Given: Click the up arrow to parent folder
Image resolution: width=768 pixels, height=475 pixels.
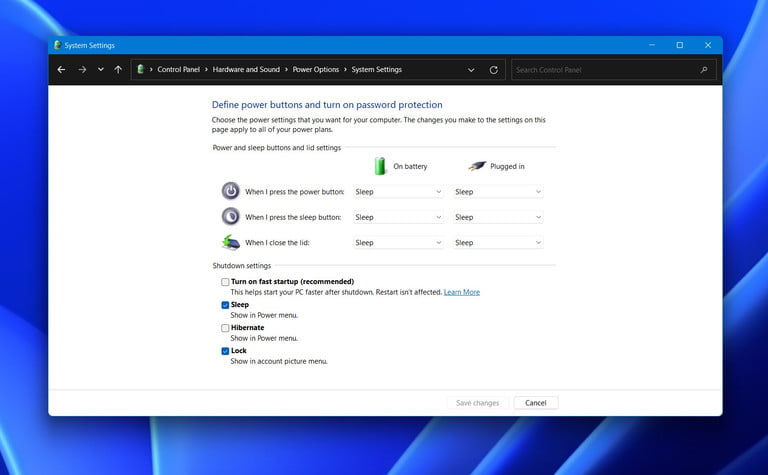Looking at the screenshot, I should (x=118, y=70).
